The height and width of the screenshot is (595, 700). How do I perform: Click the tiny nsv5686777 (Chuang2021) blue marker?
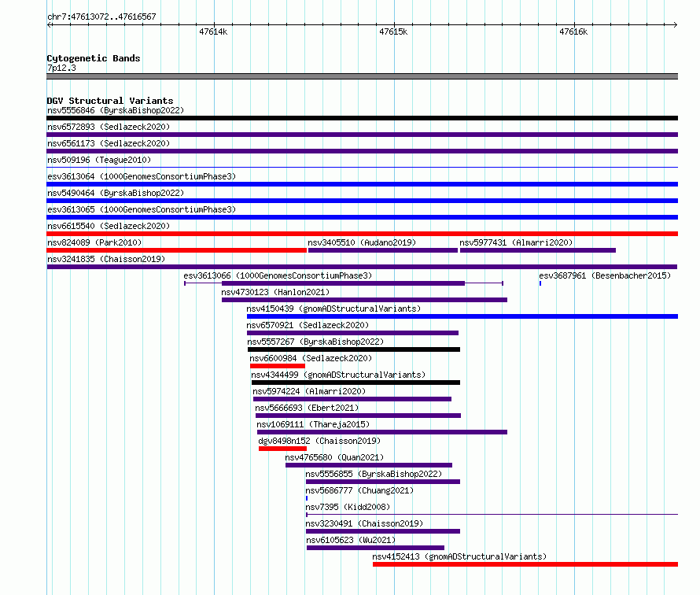coord(307,498)
